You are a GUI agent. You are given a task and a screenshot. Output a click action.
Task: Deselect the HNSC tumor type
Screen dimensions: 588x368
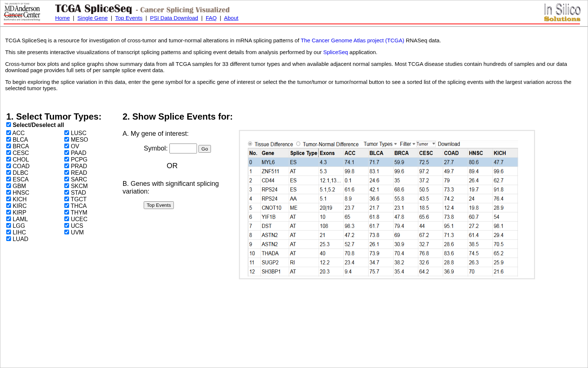pos(8,192)
